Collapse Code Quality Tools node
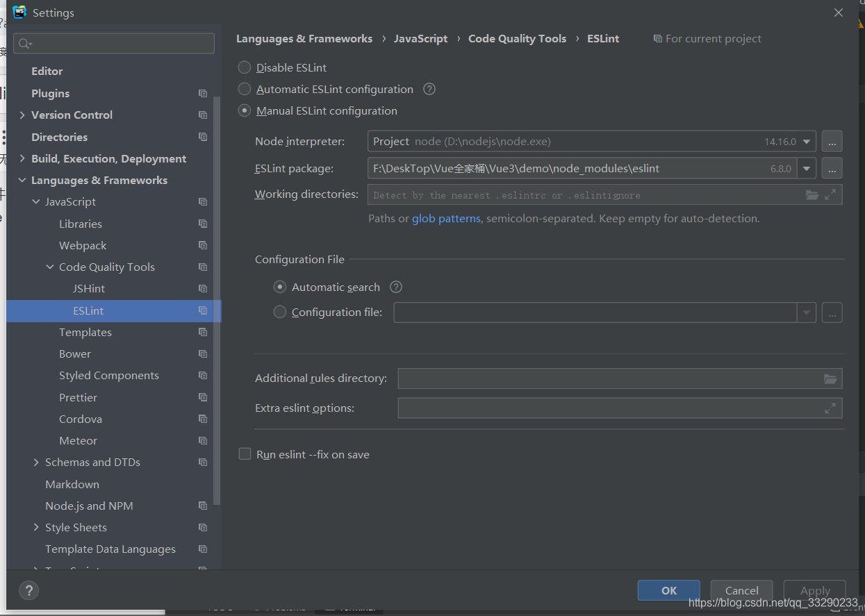The image size is (865, 616). click(50, 267)
